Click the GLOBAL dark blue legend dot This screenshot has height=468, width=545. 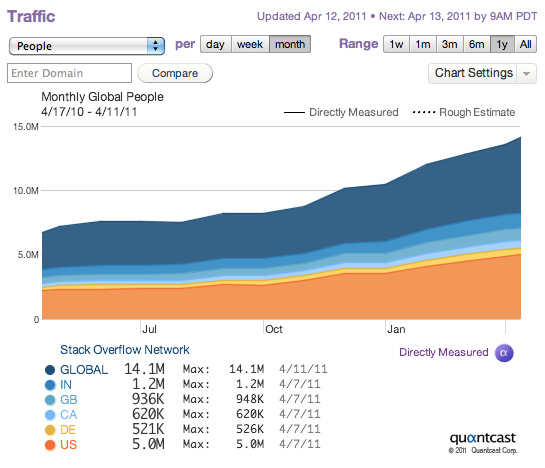click(50, 370)
